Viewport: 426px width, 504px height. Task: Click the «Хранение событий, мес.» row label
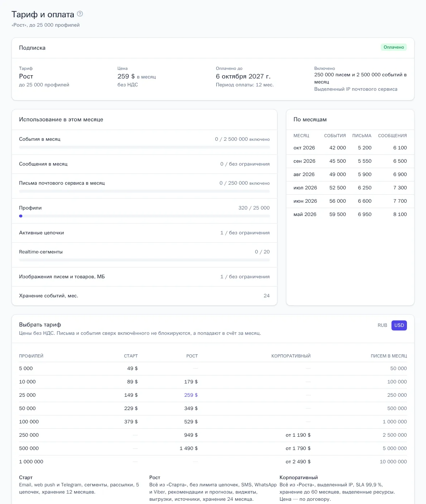point(49,296)
